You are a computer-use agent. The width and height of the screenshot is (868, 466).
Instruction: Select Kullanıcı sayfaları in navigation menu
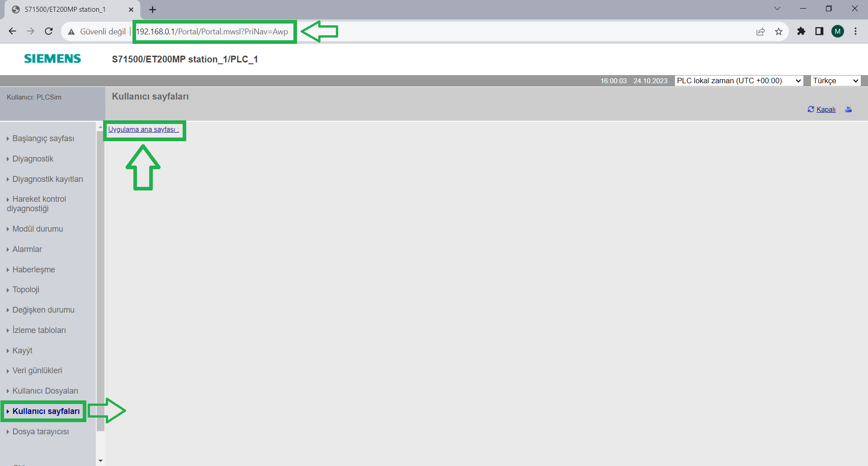pos(46,411)
